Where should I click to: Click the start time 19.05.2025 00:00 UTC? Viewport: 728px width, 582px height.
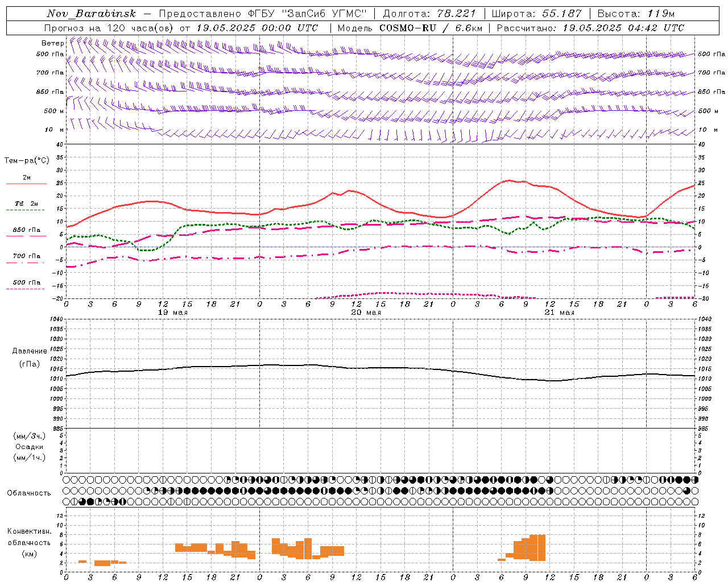257,28
